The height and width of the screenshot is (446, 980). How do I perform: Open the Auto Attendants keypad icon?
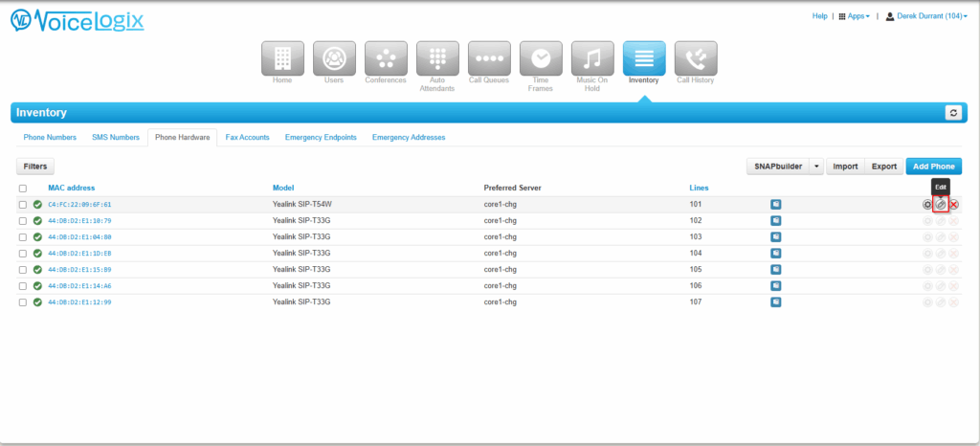point(437,58)
